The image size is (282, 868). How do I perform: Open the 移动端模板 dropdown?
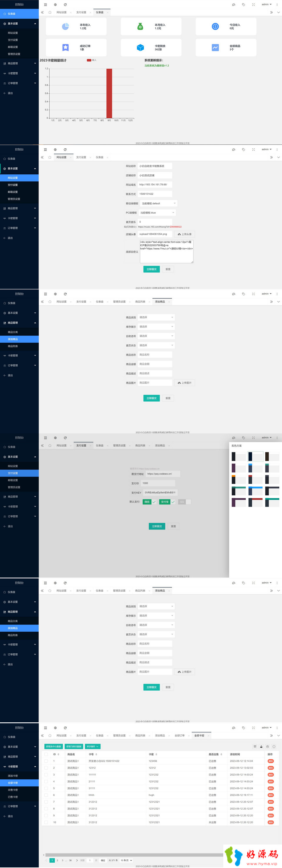[x=158, y=203]
